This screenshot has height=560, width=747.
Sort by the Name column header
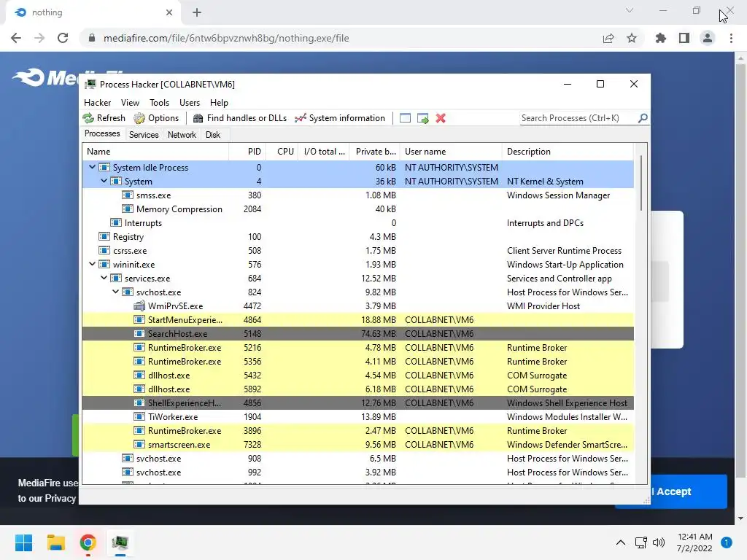(x=155, y=152)
